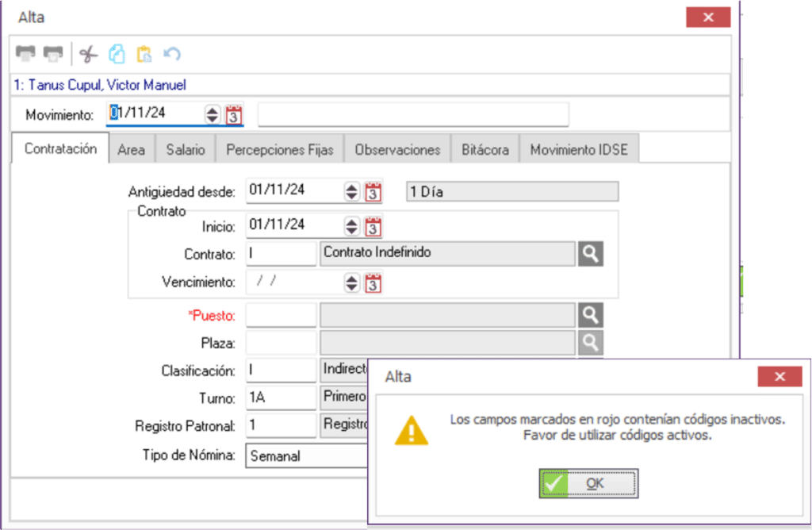
Task: Click the leftmost printer icon in toolbar
Action: tap(26, 54)
